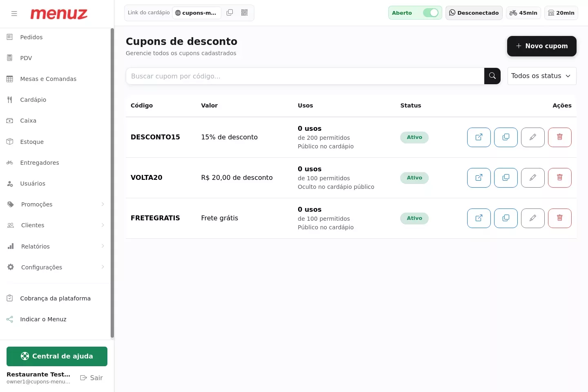The height and width of the screenshot is (392, 588).
Task: Edit the DESCONTO15 coupon
Action: pos(533,137)
